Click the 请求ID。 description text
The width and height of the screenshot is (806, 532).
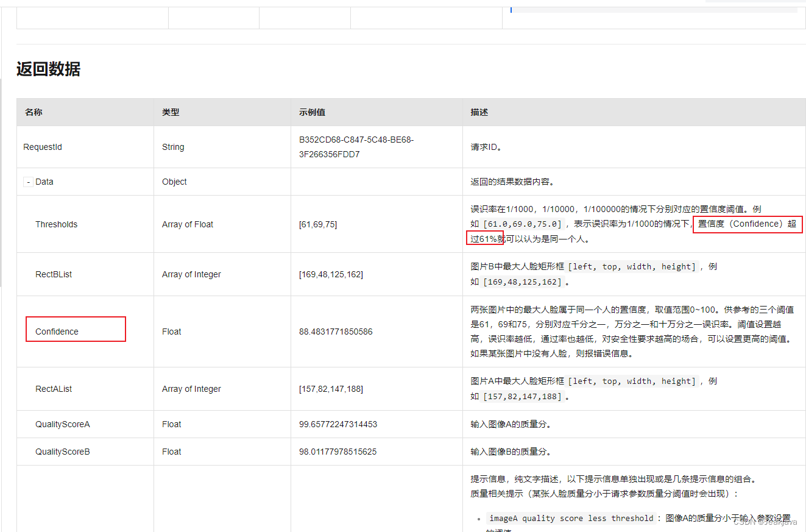(486, 147)
